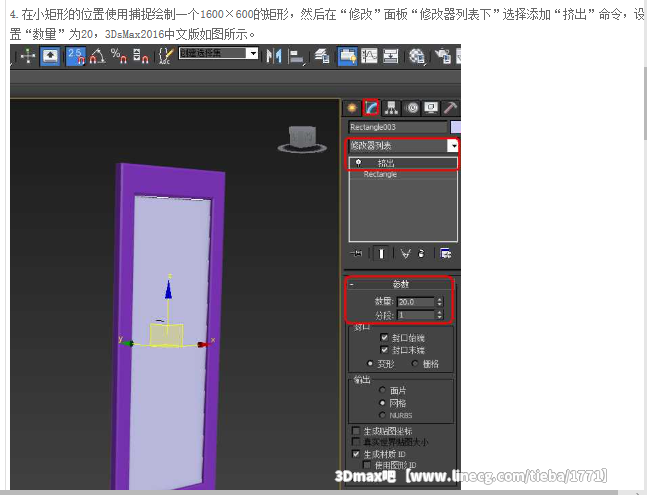
Task: Click the Align tool icon
Action: pos(296,56)
